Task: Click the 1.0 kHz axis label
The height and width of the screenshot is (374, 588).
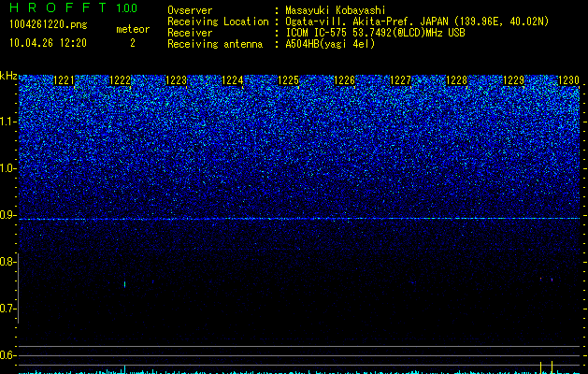Action: coord(8,168)
